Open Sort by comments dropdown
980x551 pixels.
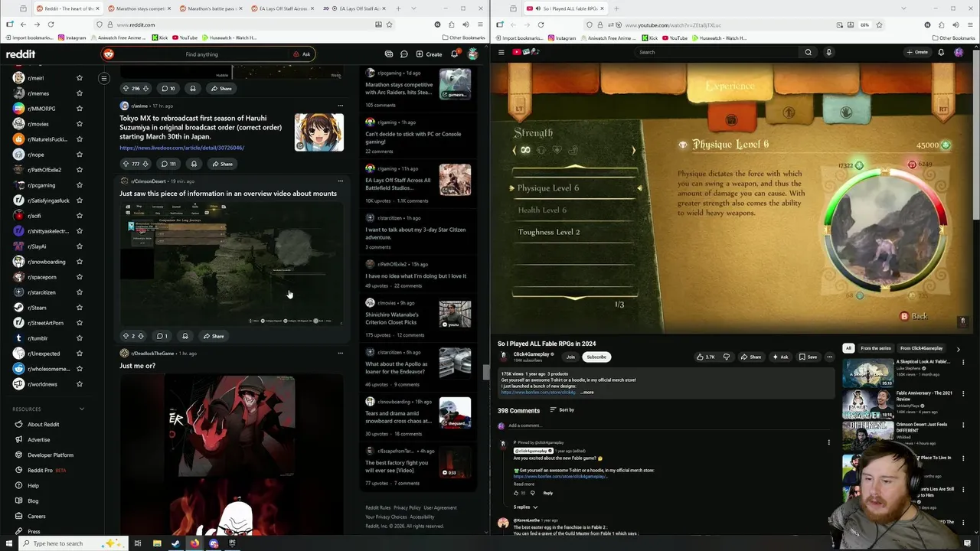pos(562,410)
